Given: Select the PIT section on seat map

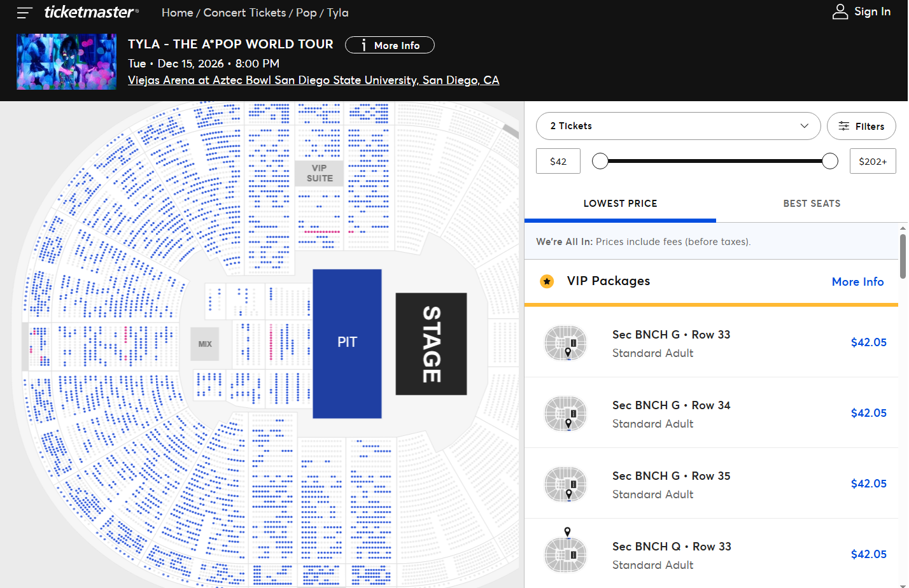Looking at the screenshot, I should 347,344.
